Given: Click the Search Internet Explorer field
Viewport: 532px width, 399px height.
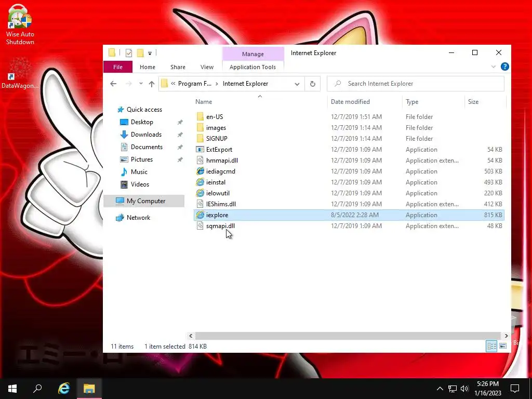Looking at the screenshot, I should [415, 84].
